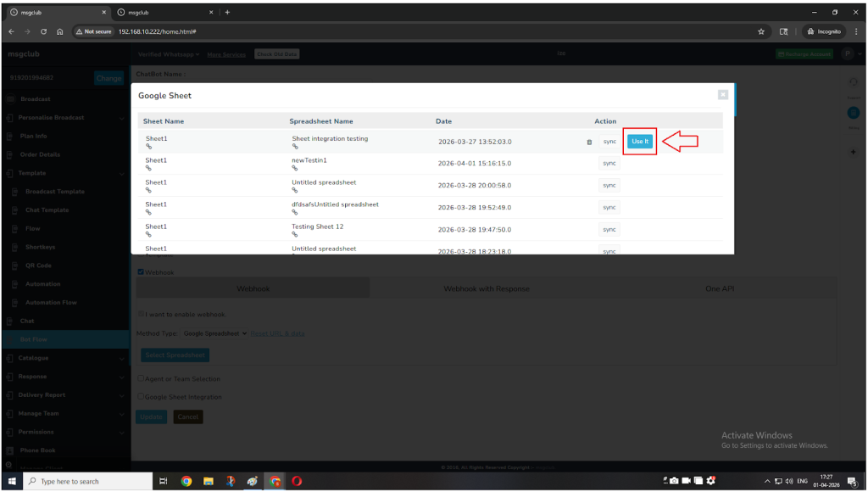Sync the newTestin1 spreadsheet
Screen dimensions: 868x492
tap(609, 163)
